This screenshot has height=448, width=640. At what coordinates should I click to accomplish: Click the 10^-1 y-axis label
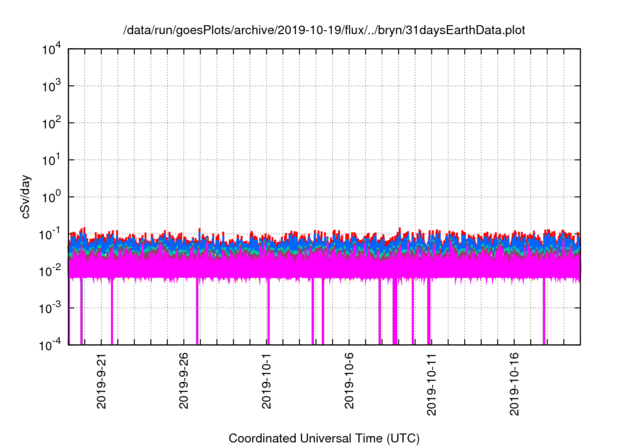(x=51, y=235)
